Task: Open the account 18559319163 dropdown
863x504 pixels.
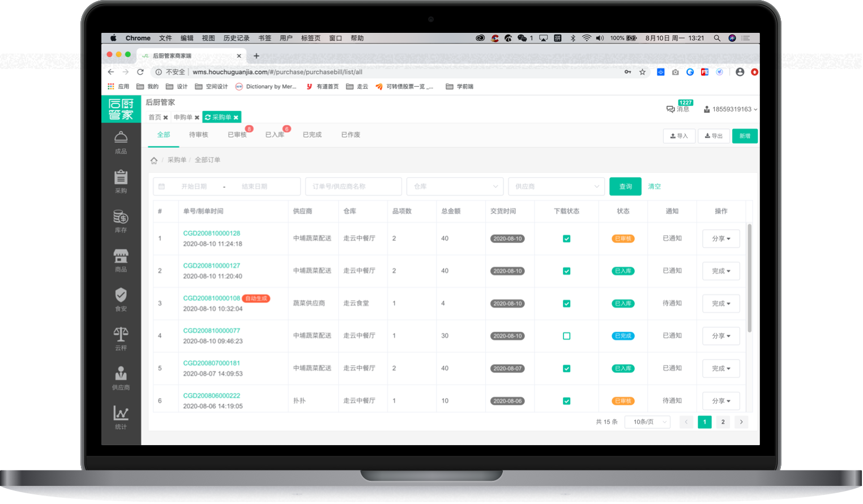Action: click(x=730, y=109)
